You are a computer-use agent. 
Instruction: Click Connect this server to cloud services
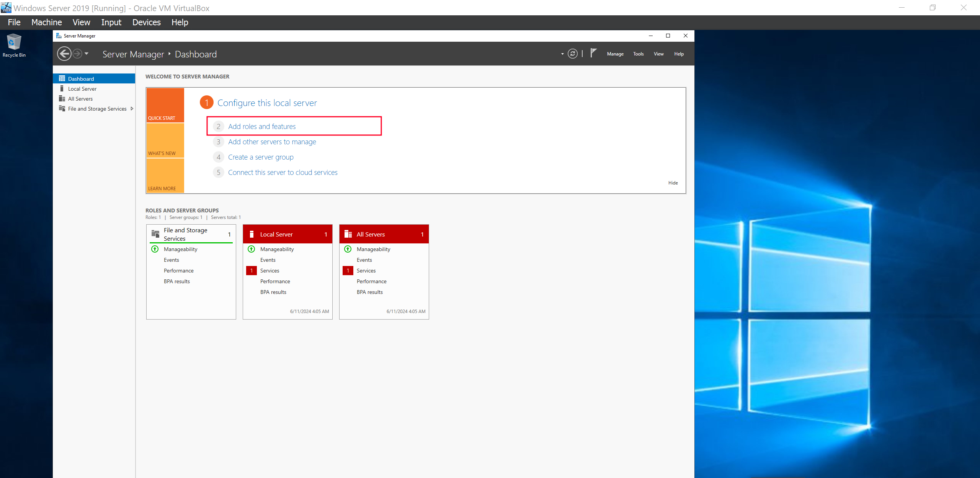[283, 172]
